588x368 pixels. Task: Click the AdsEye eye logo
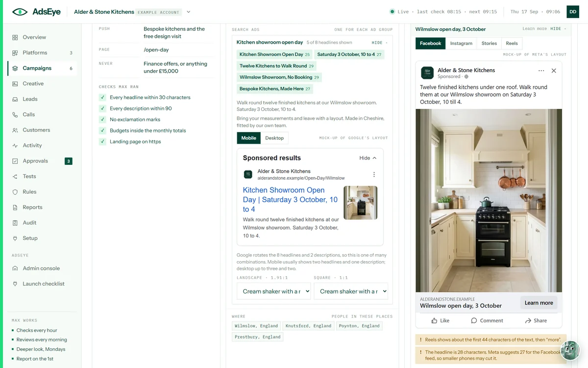[x=20, y=12]
